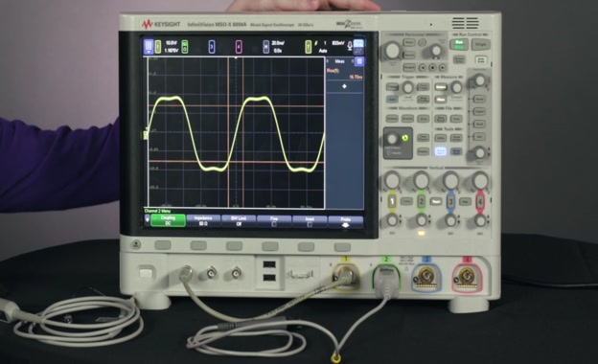Hit the navigate backward arrow button
Viewport: 598px width, 364px height.
(x=423, y=68)
